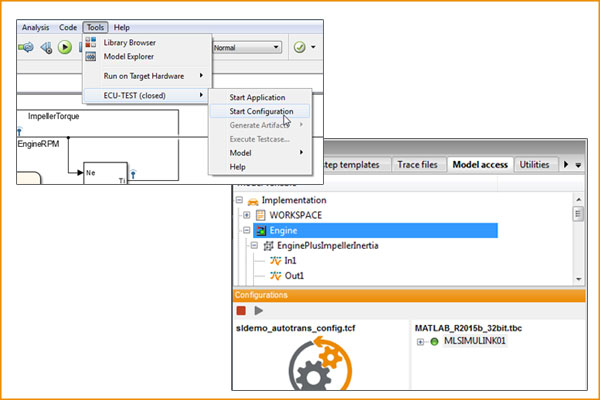
Task: Select the WORKSPACE tree item
Action: point(295,215)
